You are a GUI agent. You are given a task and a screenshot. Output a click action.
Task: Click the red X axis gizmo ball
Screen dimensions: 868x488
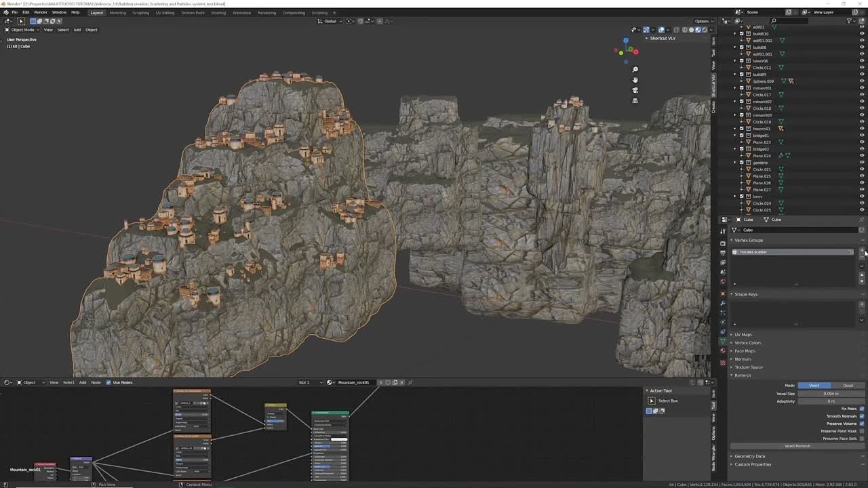(x=635, y=52)
